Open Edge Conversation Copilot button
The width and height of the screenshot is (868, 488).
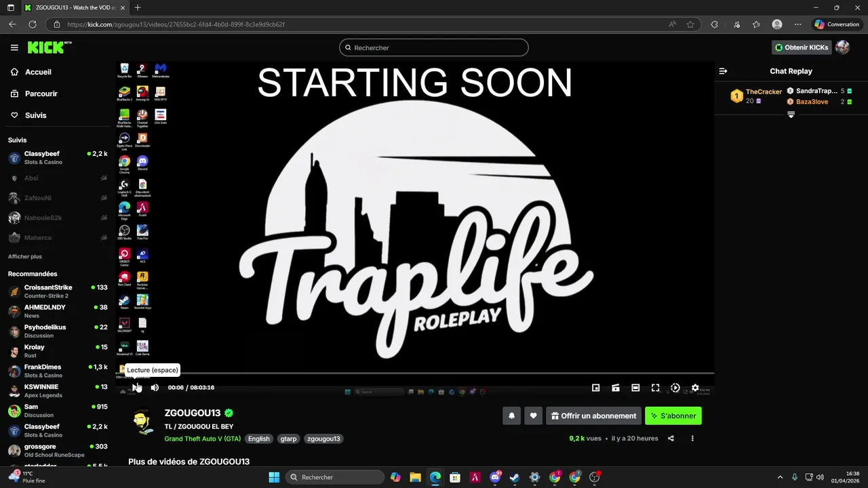click(x=837, y=24)
